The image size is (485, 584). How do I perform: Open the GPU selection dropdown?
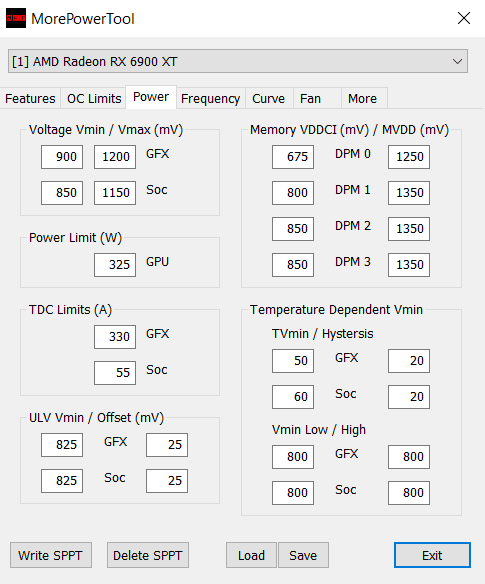click(238, 61)
